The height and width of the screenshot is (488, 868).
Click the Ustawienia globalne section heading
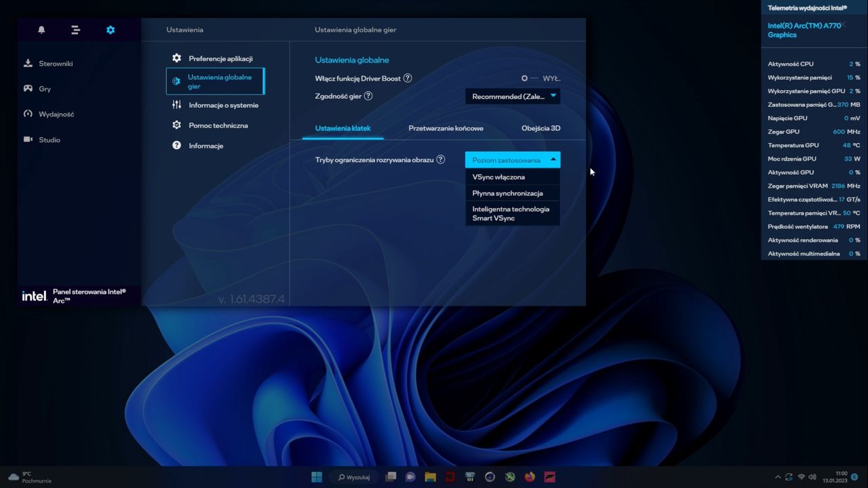pos(352,60)
